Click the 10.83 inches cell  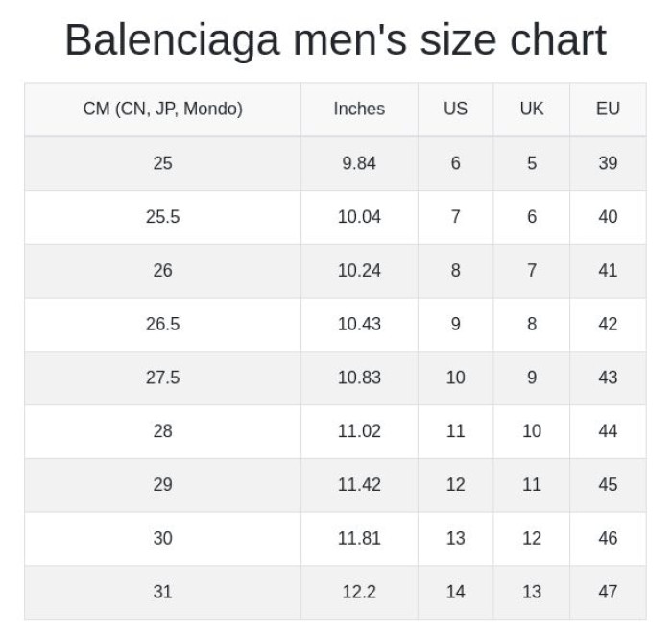coord(359,378)
